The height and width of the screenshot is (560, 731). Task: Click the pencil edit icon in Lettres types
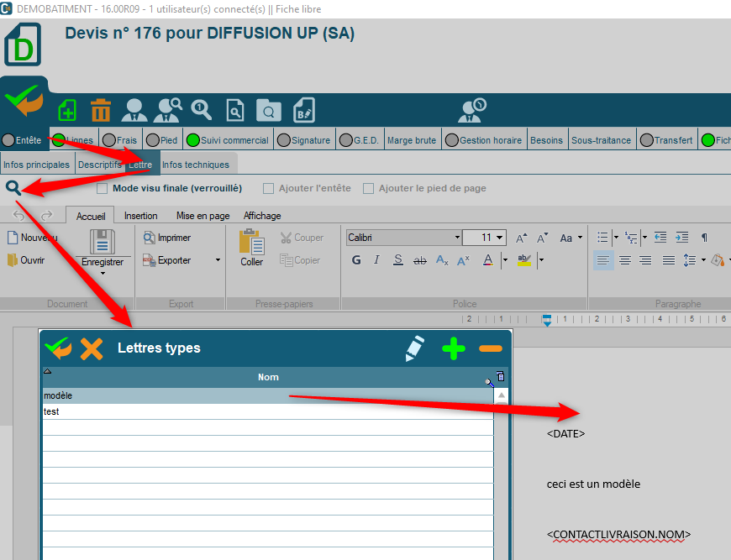point(414,348)
